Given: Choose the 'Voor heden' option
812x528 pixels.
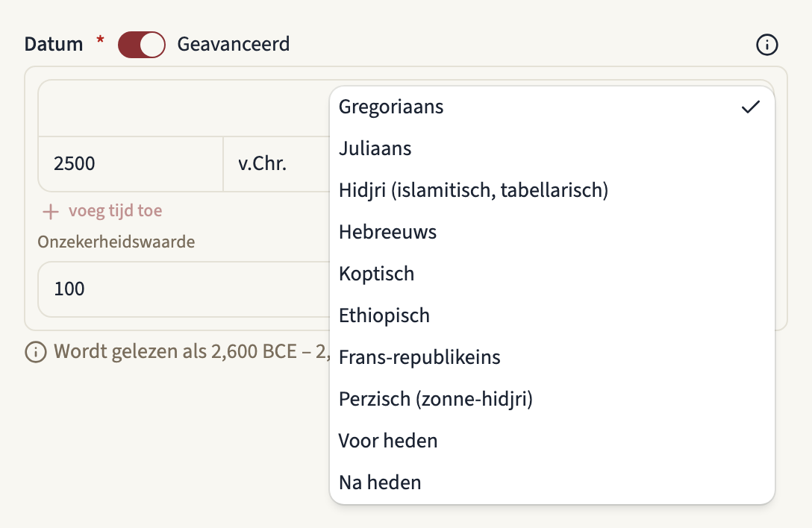Looking at the screenshot, I should pyautogui.click(x=552, y=441).
